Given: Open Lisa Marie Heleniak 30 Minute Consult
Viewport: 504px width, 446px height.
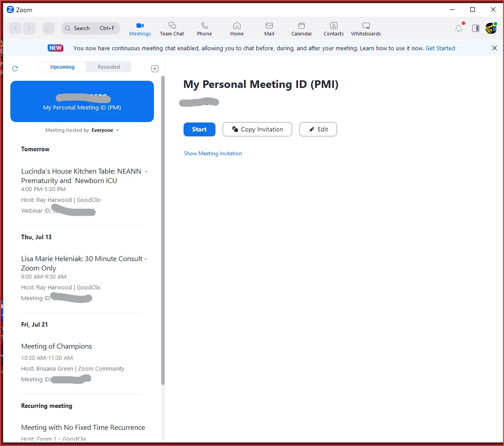Looking at the screenshot, I should 82,278.
